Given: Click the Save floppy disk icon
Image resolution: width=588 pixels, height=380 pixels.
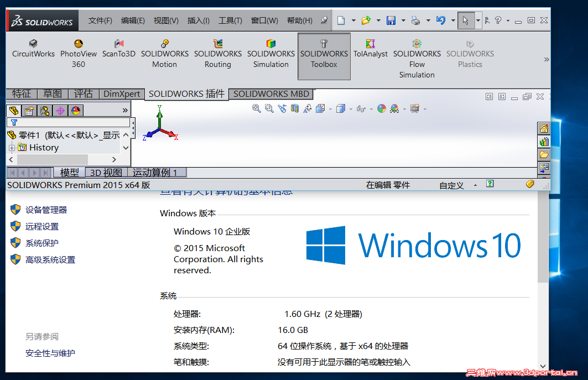Looking at the screenshot, I should tap(391, 20).
